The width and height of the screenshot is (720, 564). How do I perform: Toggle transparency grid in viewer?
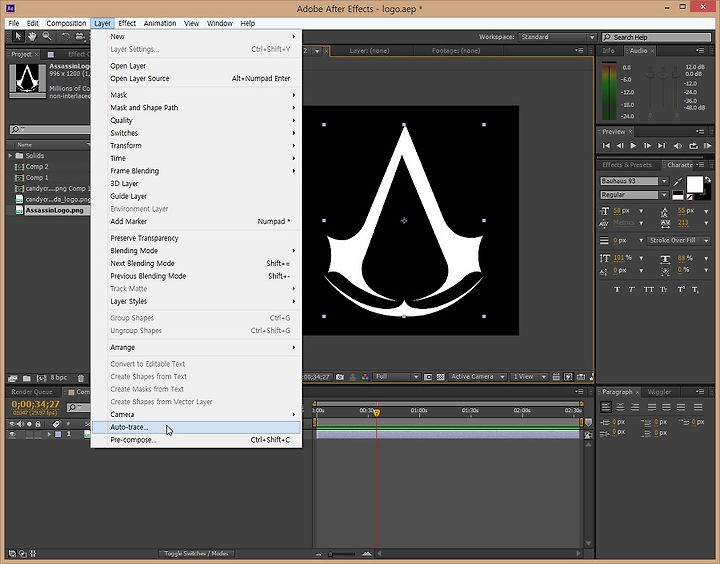pos(440,377)
